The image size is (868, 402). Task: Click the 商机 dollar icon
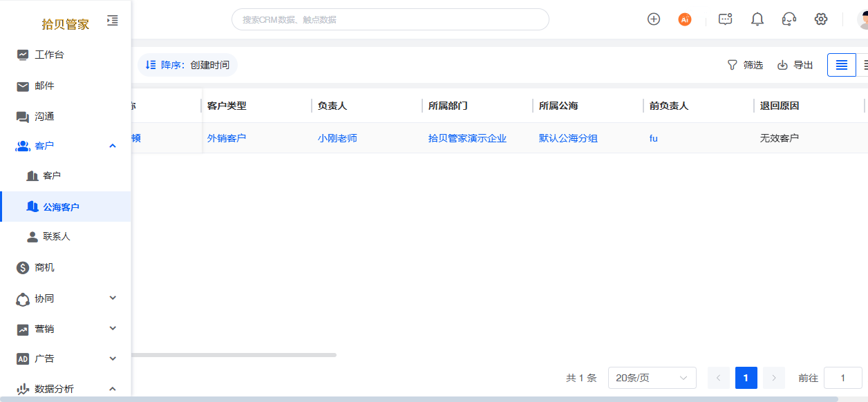pos(23,267)
